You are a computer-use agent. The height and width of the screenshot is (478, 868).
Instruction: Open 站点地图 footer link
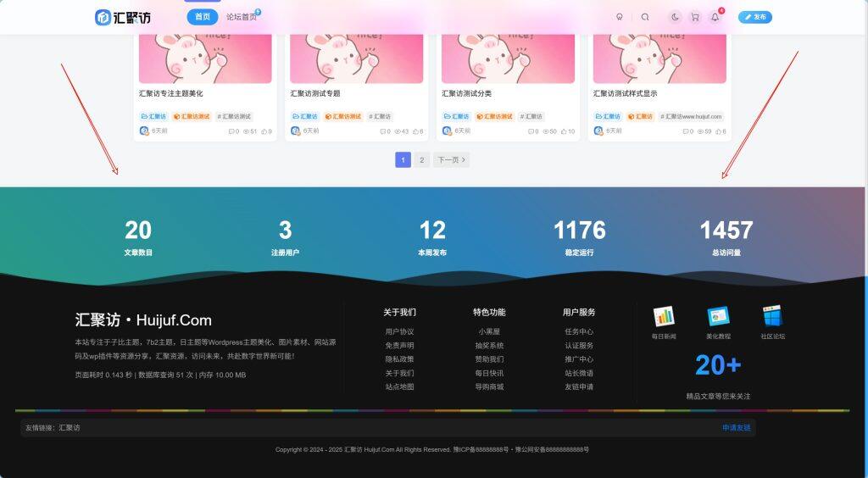point(400,387)
